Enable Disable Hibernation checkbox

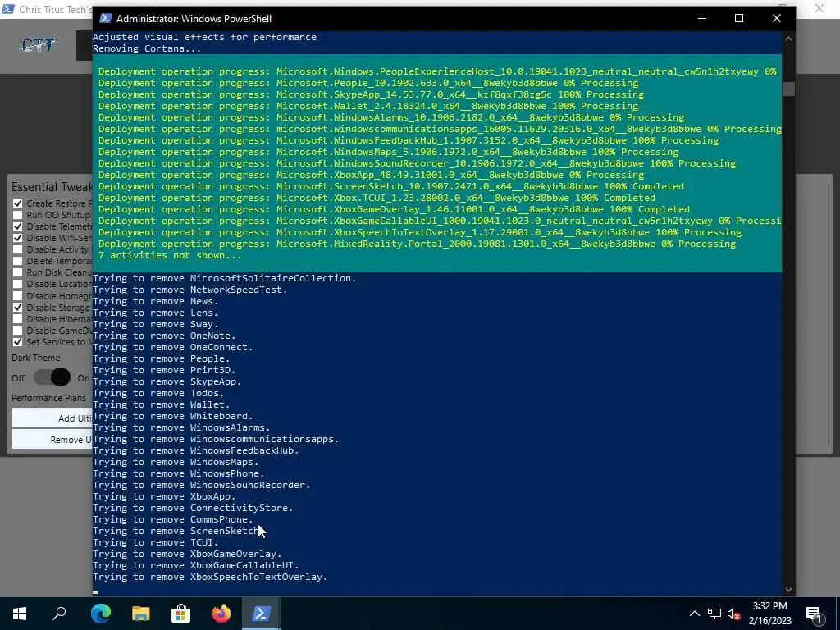pos(18,319)
